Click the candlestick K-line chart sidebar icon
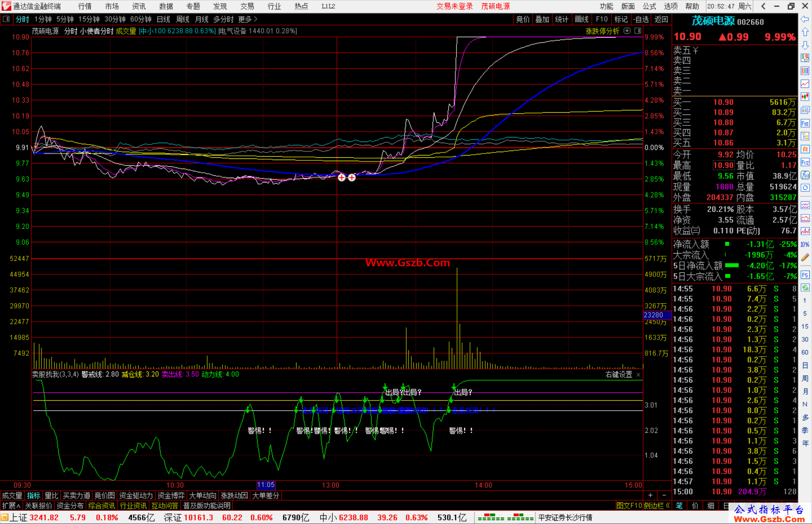The height and width of the screenshot is (524, 812). pyautogui.click(x=805, y=97)
